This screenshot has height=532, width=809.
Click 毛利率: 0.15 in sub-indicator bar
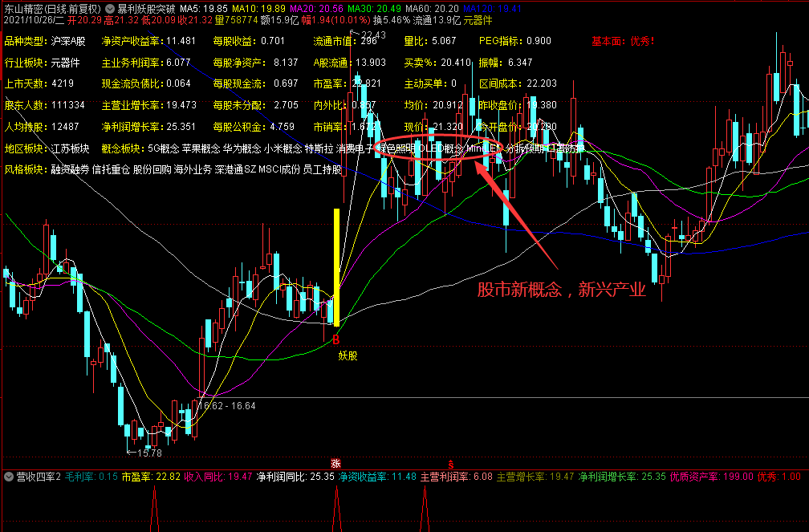91,477
